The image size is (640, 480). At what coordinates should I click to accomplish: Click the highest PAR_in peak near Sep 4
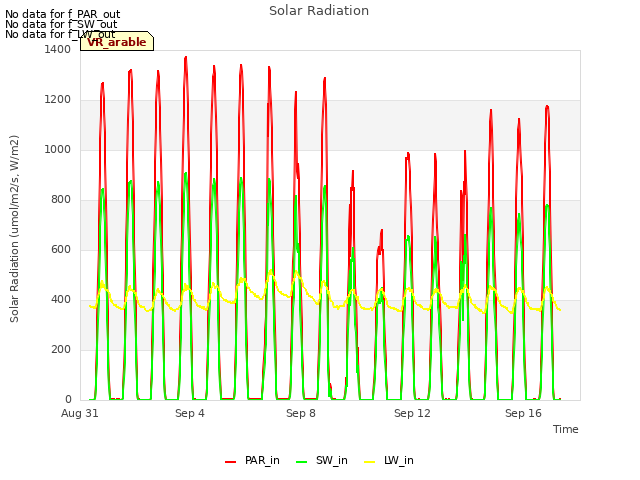tap(186, 58)
